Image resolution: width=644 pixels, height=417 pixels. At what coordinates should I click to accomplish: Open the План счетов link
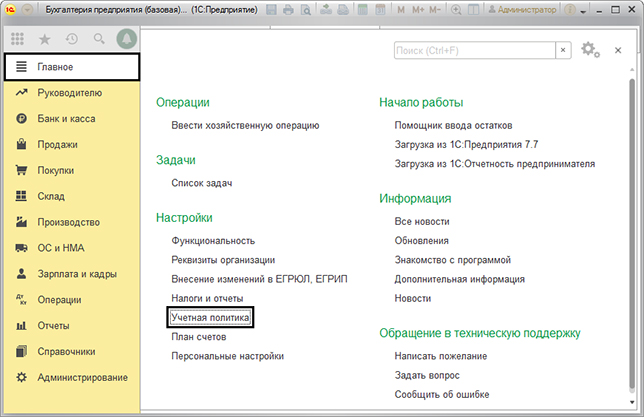pyautogui.click(x=199, y=336)
